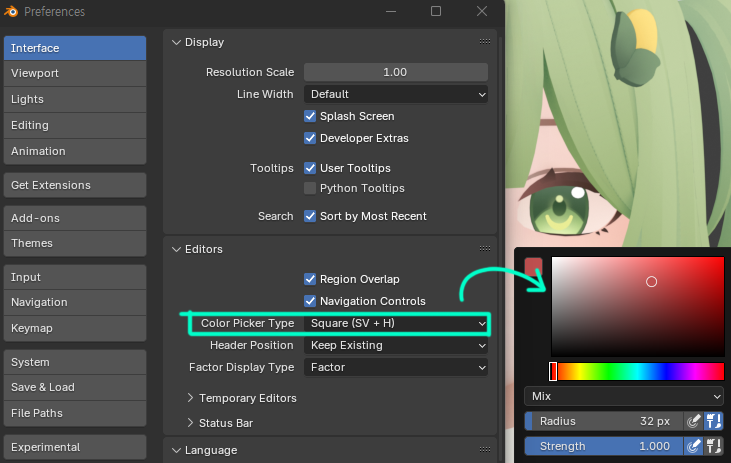The image size is (731, 463).
Task: Open the Lights preferences tab
Action: [x=75, y=99]
